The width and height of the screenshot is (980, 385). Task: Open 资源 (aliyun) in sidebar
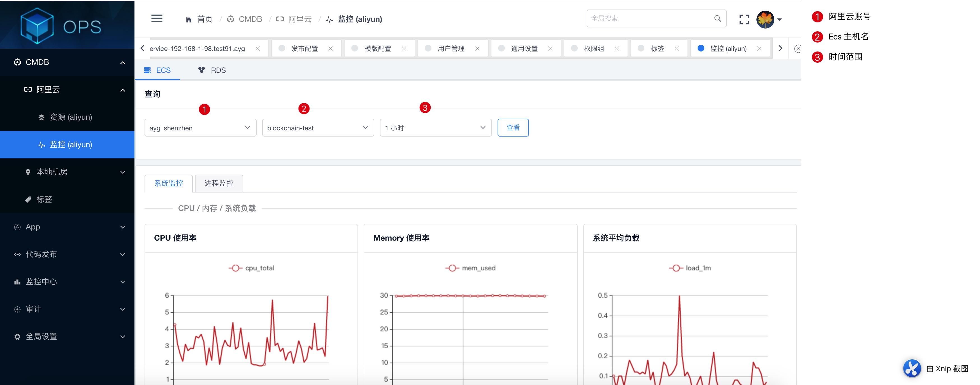tap(71, 117)
